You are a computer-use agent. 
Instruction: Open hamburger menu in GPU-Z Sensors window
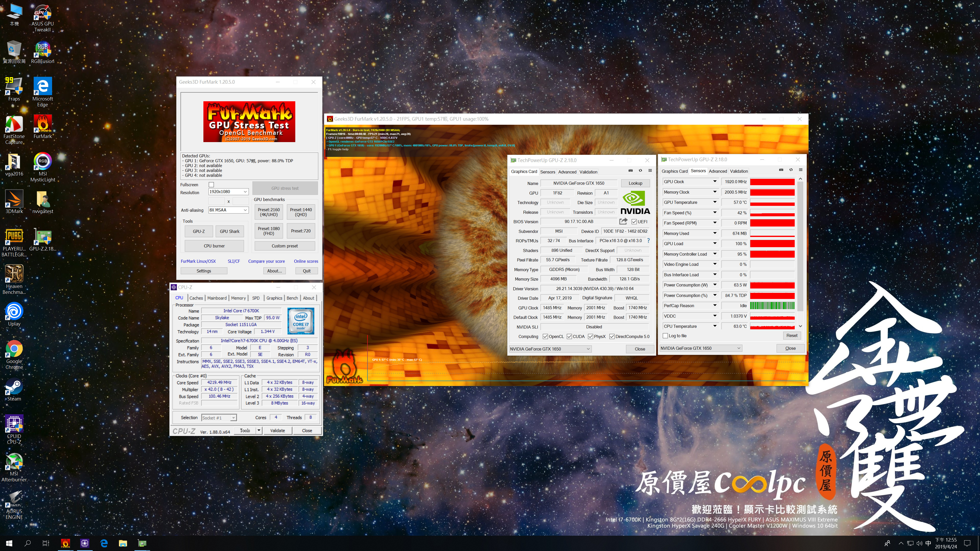(x=800, y=170)
